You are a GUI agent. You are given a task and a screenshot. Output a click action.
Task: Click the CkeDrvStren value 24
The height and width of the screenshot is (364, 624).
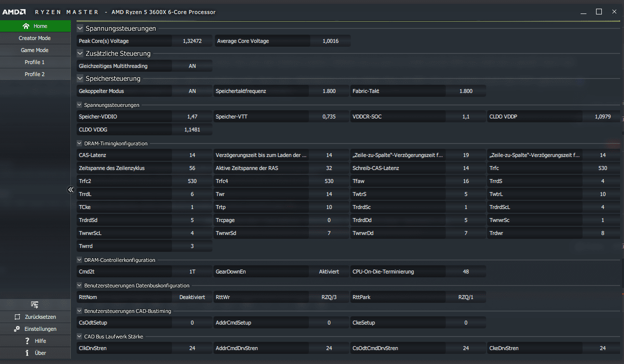click(x=603, y=348)
